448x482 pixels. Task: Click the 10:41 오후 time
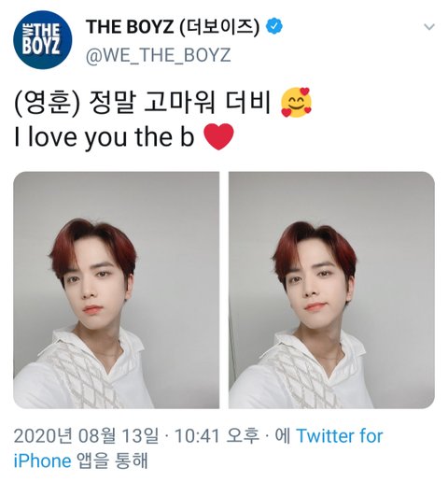click(x=217, y=436)
